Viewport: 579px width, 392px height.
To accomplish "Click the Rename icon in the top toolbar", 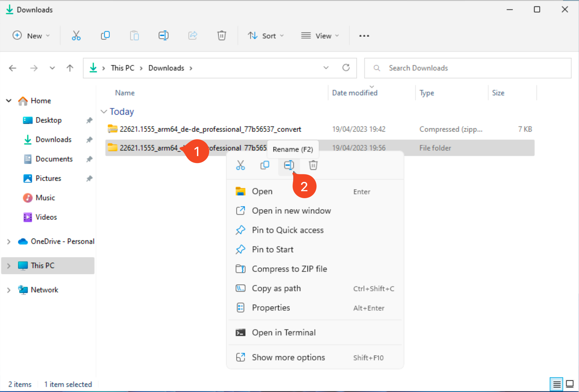I will 163,35.
